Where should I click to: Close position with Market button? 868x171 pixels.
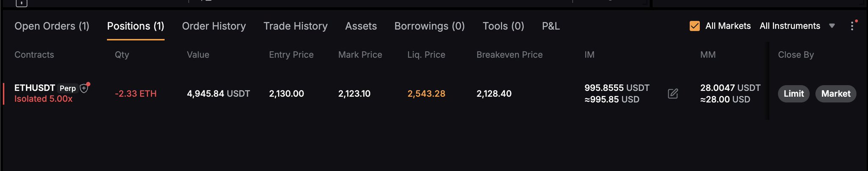tap(835, 94)
